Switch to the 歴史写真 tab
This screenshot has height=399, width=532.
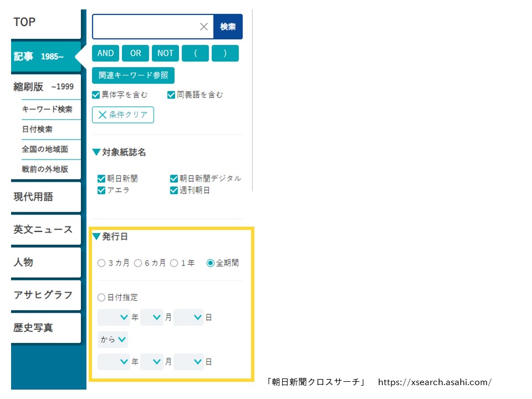pyautogui.click(x=46, y=328)
